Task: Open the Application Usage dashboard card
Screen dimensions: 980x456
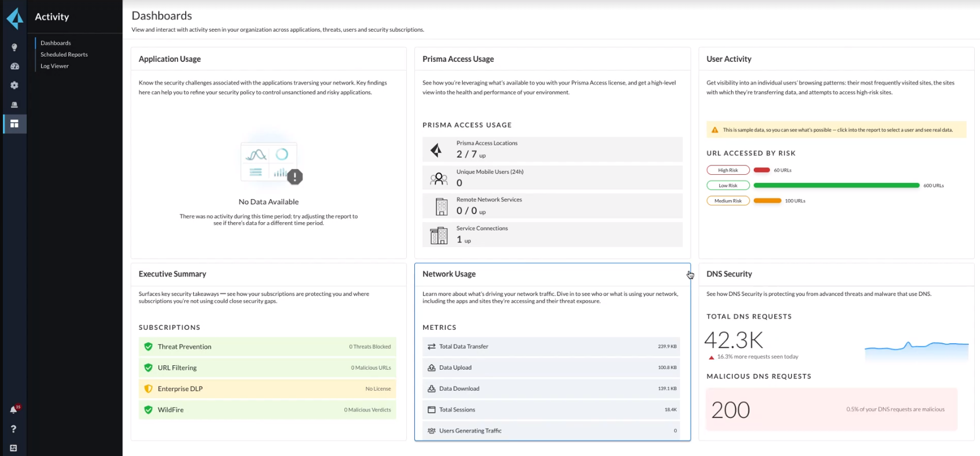Action: [170, 59]
